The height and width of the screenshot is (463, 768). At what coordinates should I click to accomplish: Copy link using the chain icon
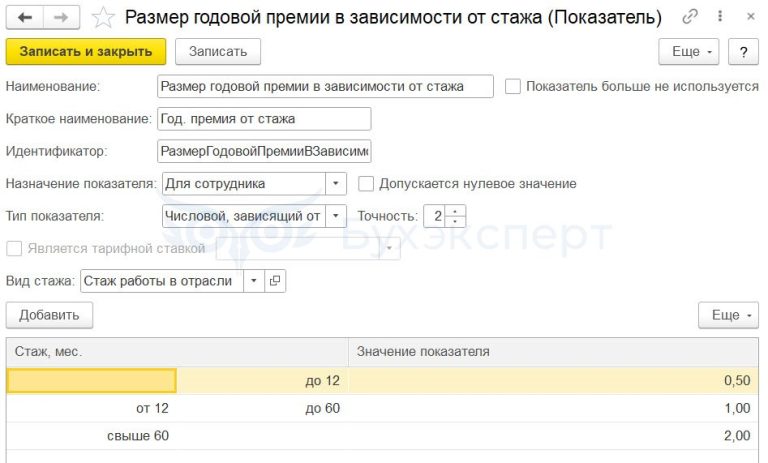click(x=690, y=17)
